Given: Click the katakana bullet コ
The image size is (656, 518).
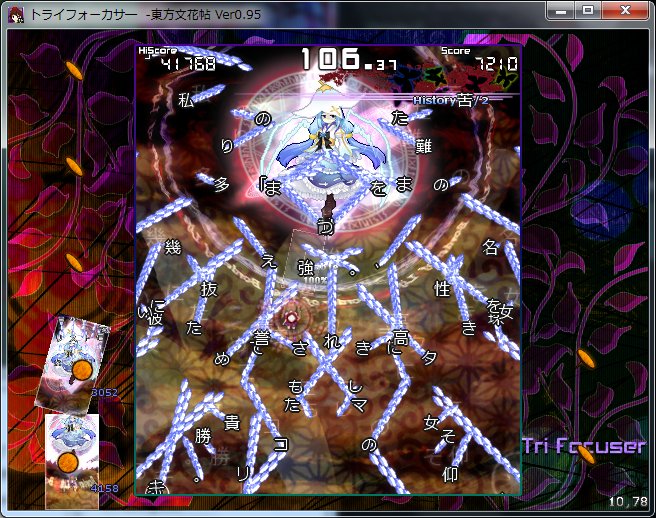Looking at the screenshot, I should coord(280,444).
